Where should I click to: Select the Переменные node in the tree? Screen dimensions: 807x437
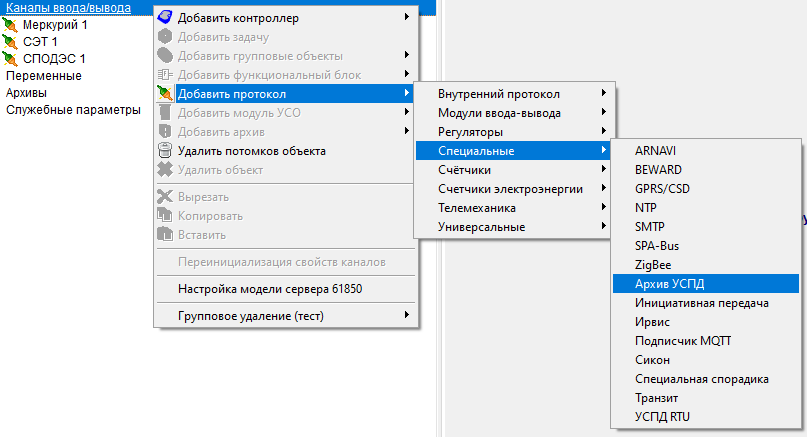(44, 75)
